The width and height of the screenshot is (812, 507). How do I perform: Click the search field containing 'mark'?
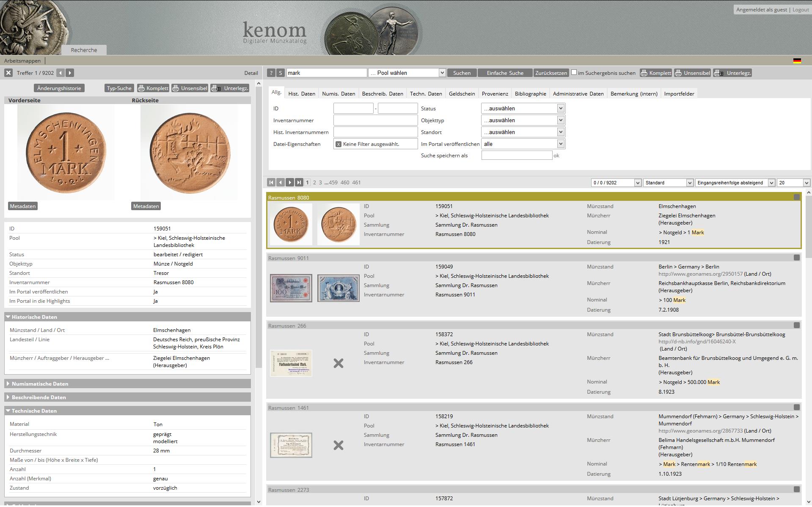point(327,73)
